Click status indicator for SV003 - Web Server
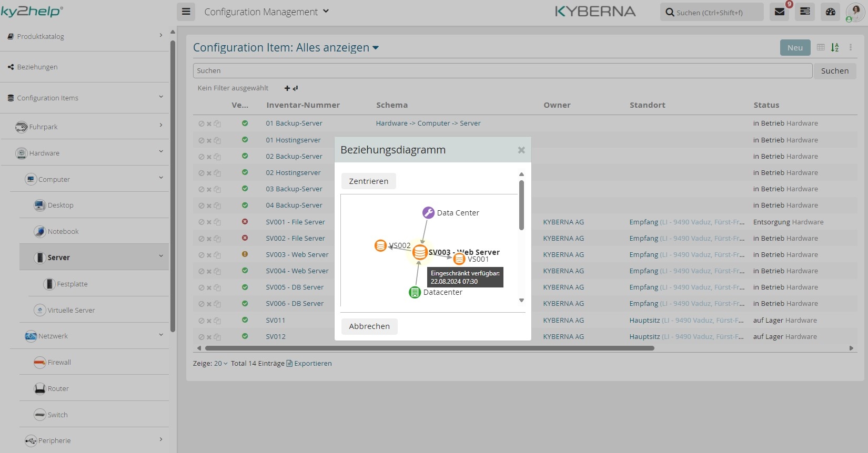868x453 pixels. click(245, 254)
